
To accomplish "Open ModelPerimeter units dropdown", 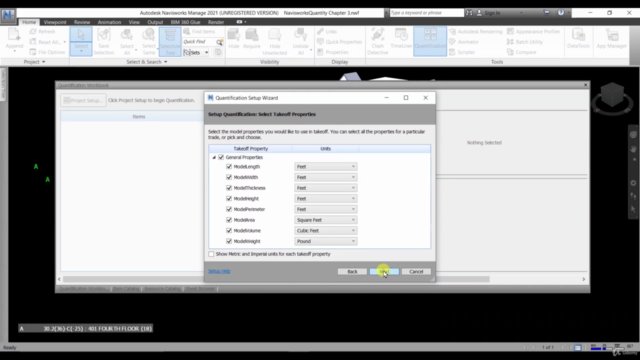I will click(x=326, y=209).
